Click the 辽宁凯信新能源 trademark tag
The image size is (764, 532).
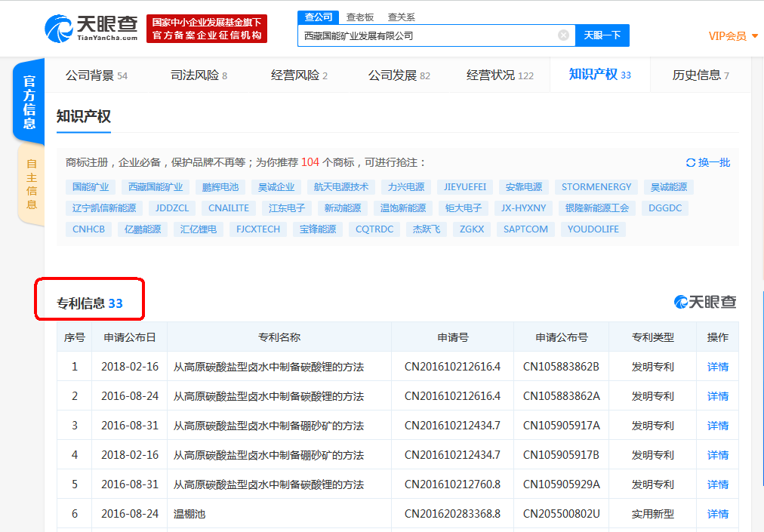(x=104, y=208)
